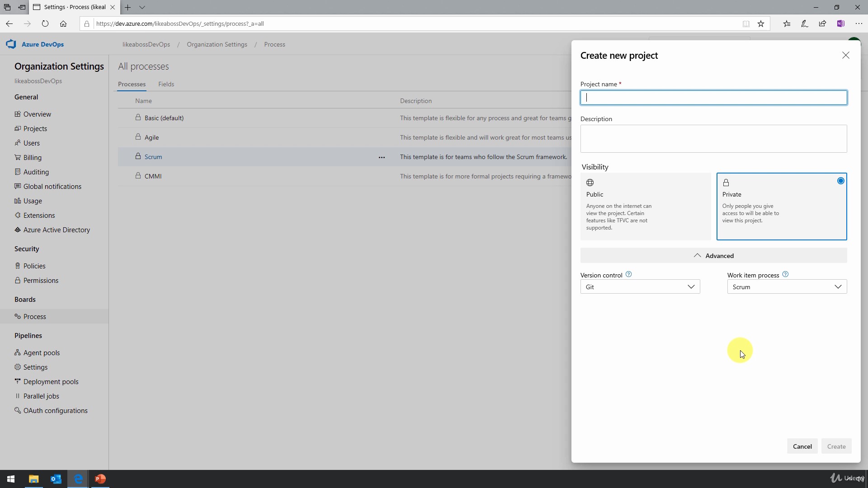Viewport: 868px width, 488px height.
Task: Click the likeabossDevOps breadcrumb
Action: [x=146, y=44]
